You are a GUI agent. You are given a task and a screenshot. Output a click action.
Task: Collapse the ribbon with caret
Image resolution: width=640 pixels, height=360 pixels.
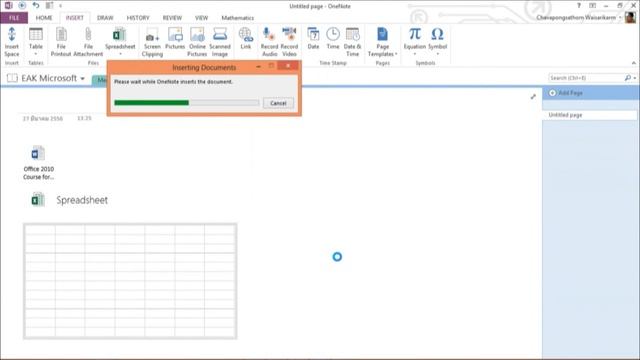tap(633, 63)
